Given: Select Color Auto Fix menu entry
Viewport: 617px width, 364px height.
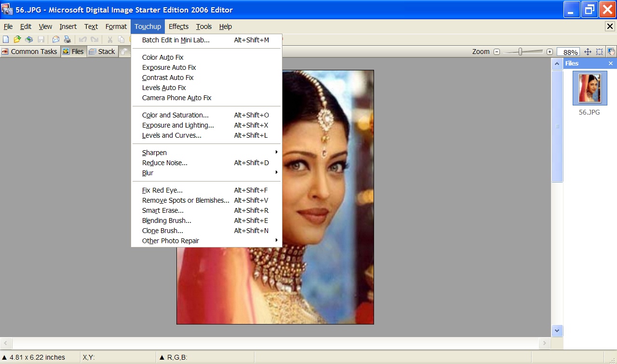Looking at the screenshot, I should [x=163, y=57].
